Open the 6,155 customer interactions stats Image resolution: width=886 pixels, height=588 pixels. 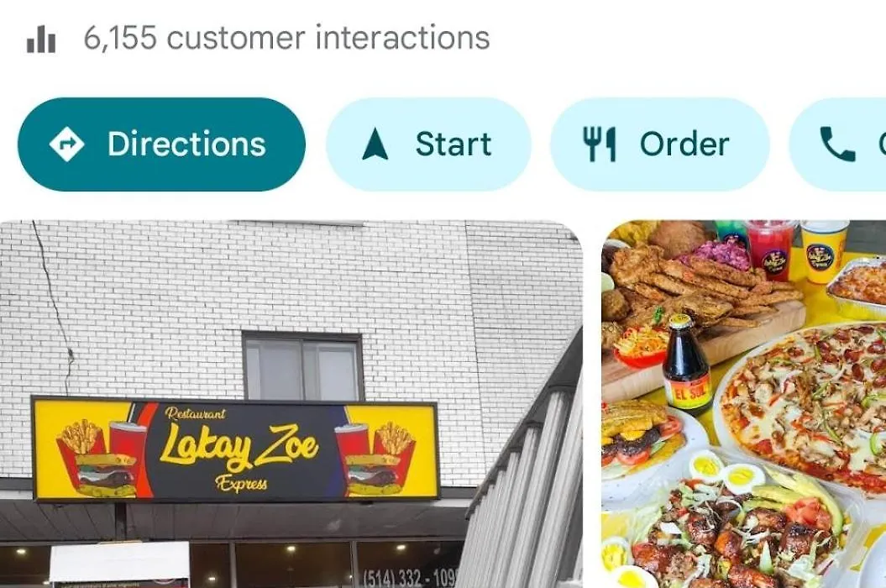coord(286,39)
